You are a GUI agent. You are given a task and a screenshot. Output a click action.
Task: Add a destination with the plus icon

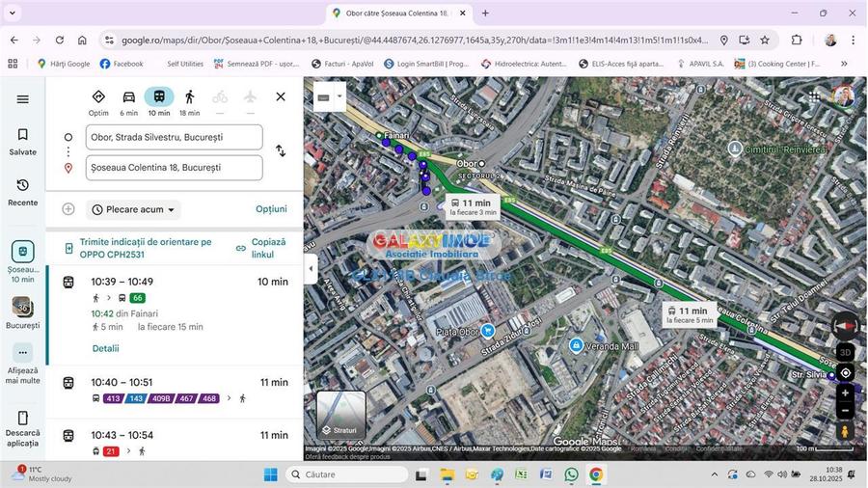tap(68, 209)
